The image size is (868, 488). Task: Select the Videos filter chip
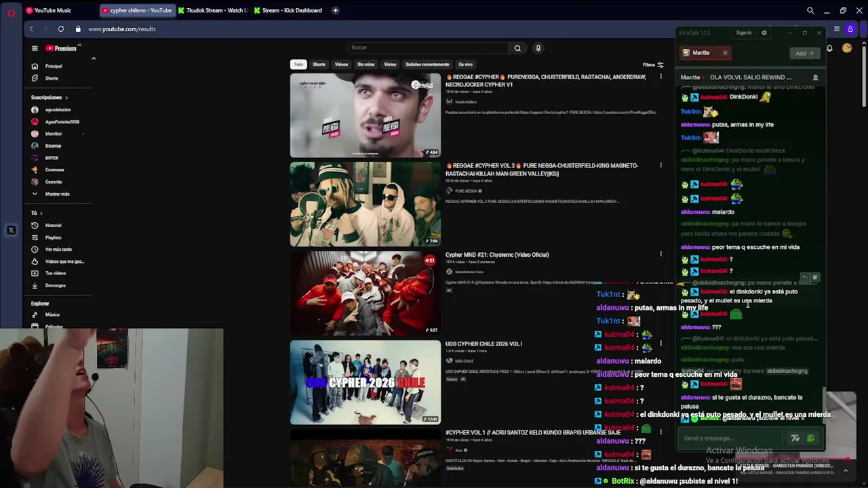tap(341, 64)
